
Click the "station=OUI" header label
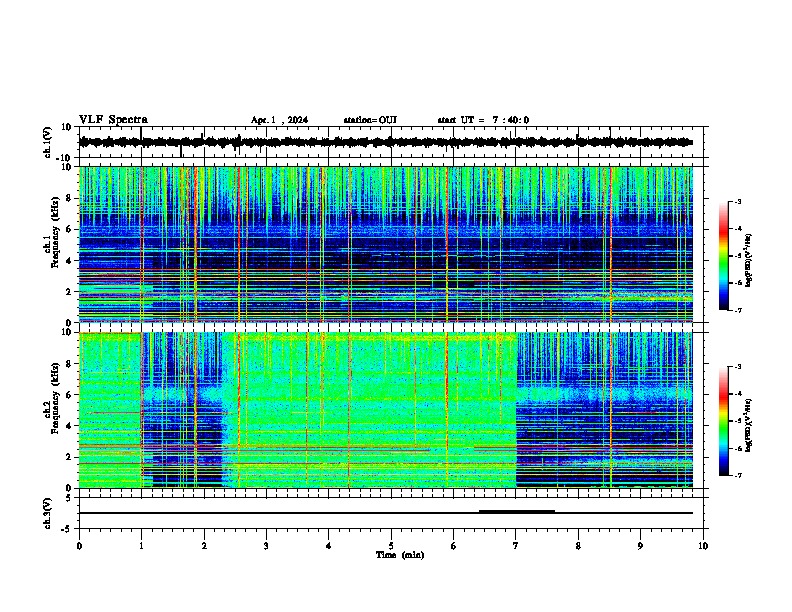click(370, 120)
